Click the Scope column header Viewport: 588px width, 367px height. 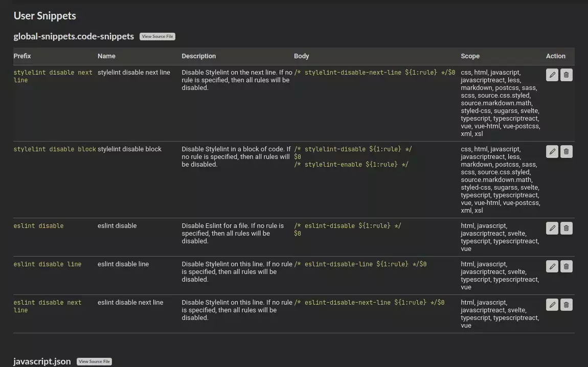pos(470,56)
